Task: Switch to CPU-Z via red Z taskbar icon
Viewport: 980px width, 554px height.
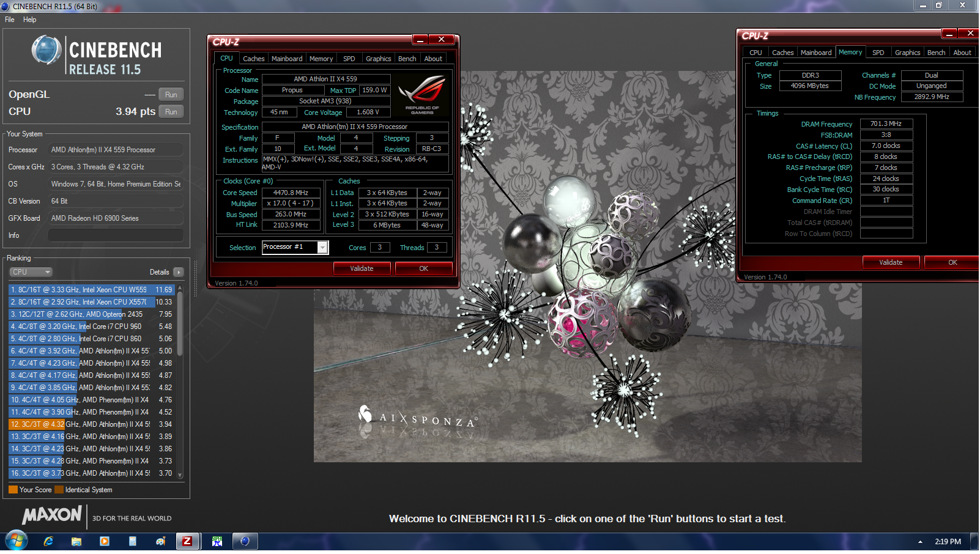Action: pos(188,541)
